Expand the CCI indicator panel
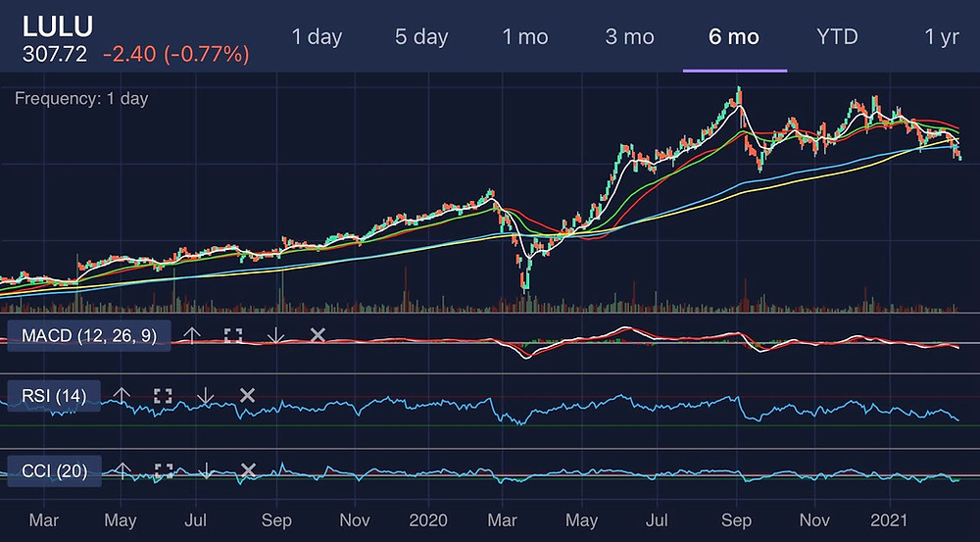 pos(165,470)
